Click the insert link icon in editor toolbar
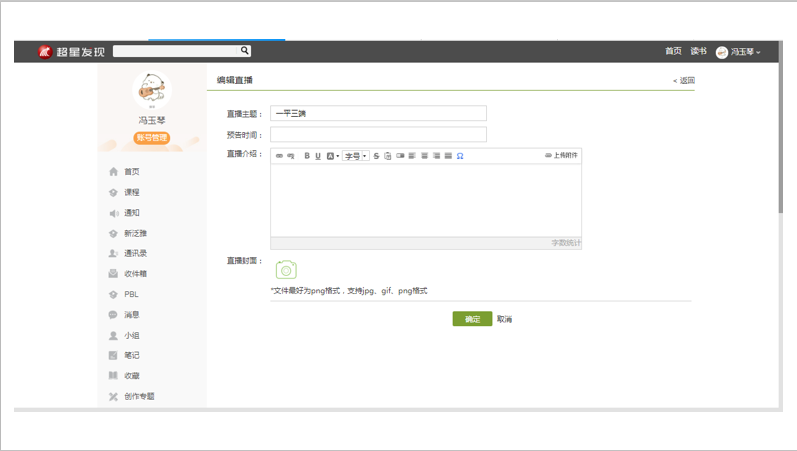Image resolution: width=797 pixels, height=451 pixels. pyautogui.click(x=279, y=156)
